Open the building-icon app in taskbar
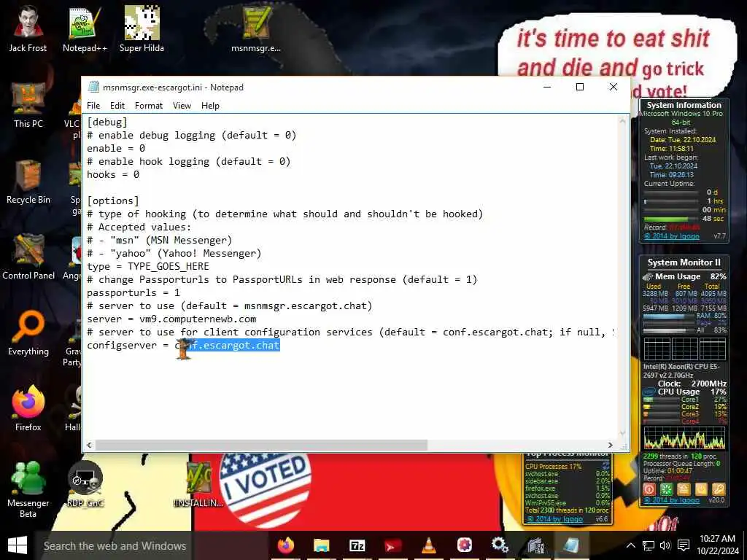747x560 pixels. pyautogui.click(x=535, y=545)
